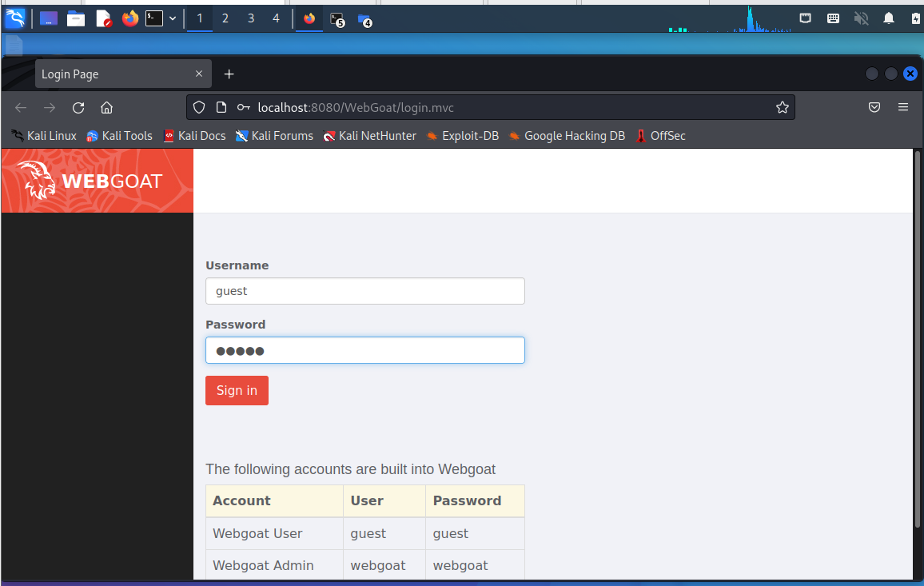The width and height of the screenshot is (924, 586).
Task: Go forward one page in Firefox
Action: click(x=50, y=107)
